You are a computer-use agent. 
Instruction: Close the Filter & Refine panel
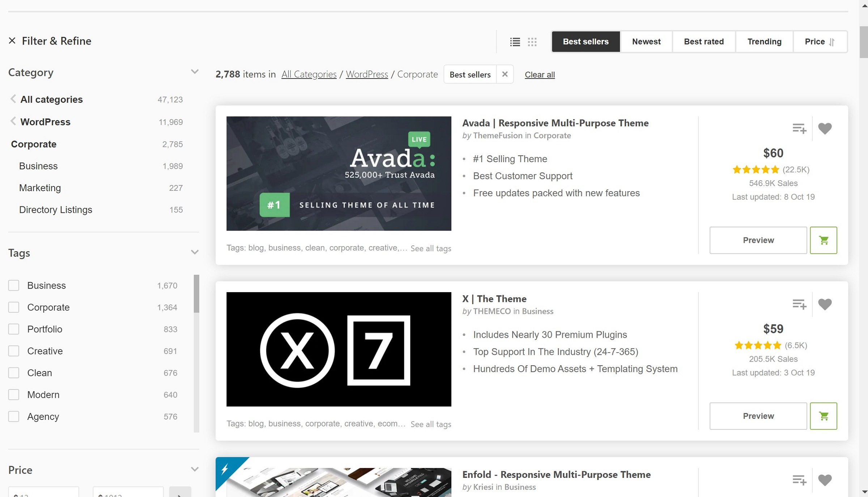(12, 41)
